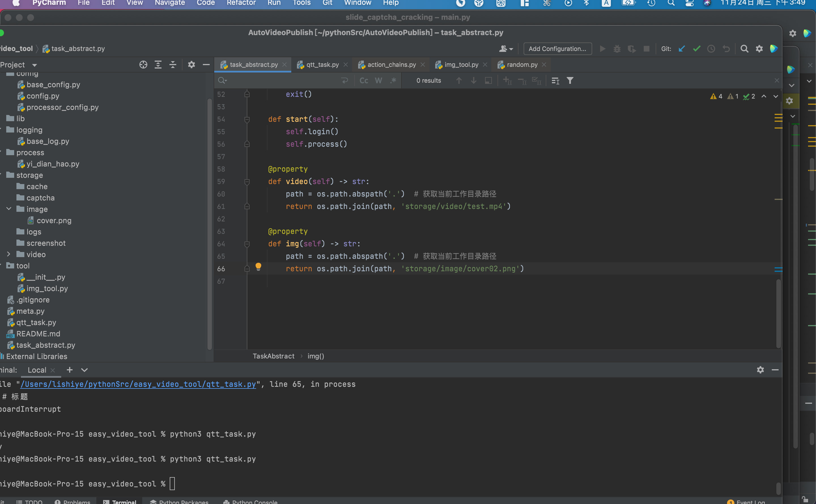Click the Run button to execute

click(602, 48)
